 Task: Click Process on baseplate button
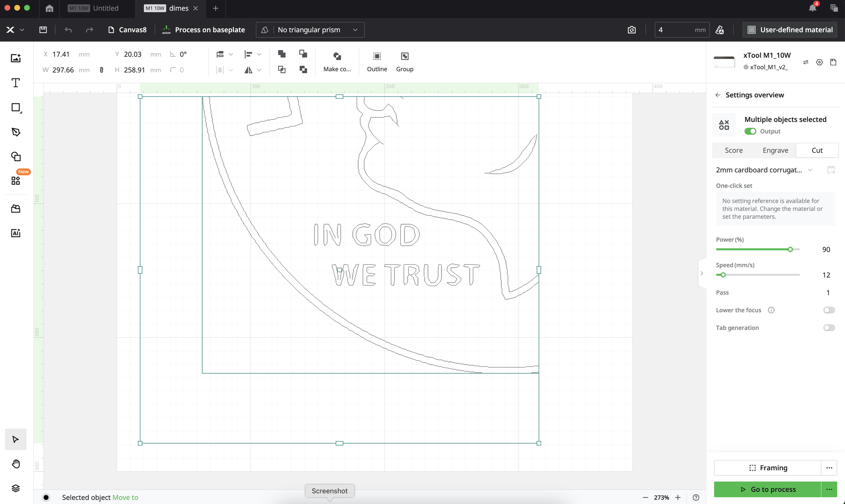204,30
